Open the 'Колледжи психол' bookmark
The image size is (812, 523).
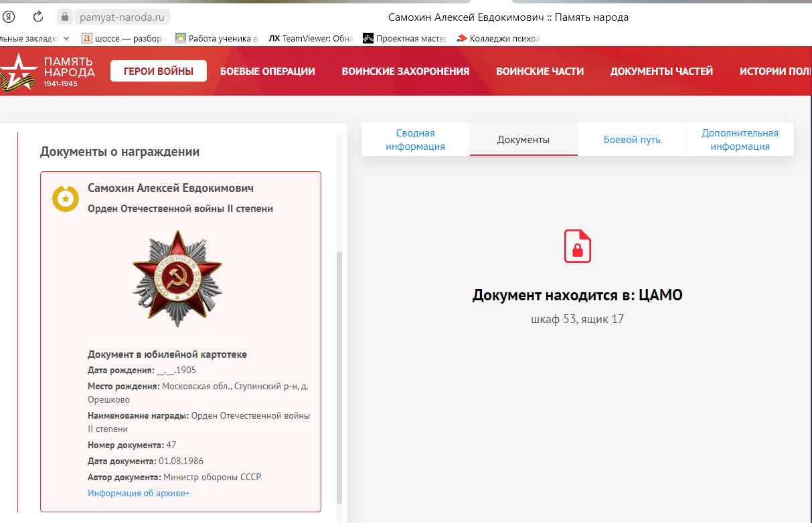click(498, 38)
